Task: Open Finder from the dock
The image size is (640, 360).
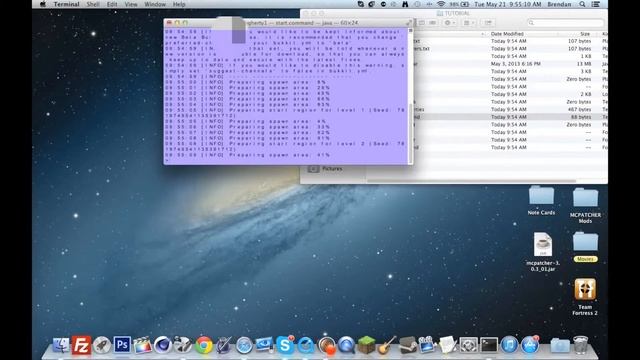Action: [x=61, y=345]
